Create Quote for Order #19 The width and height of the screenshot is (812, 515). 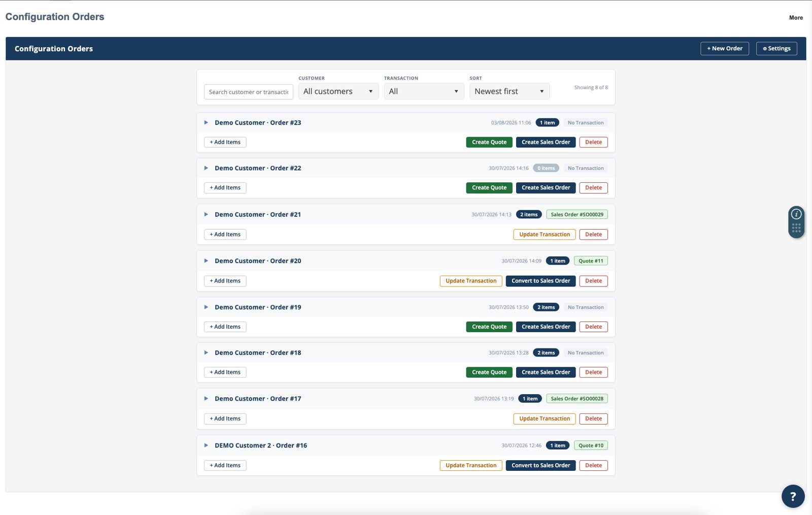(x=489, y=327)
